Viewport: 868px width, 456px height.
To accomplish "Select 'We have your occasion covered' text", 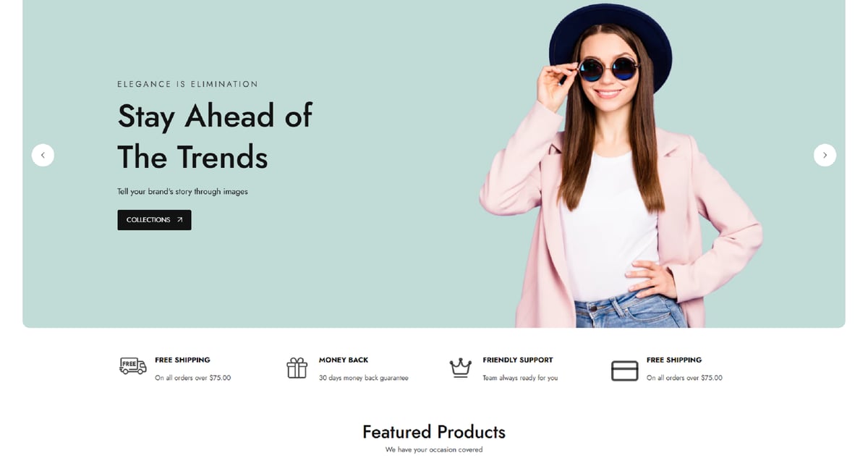I will point(434,449).
